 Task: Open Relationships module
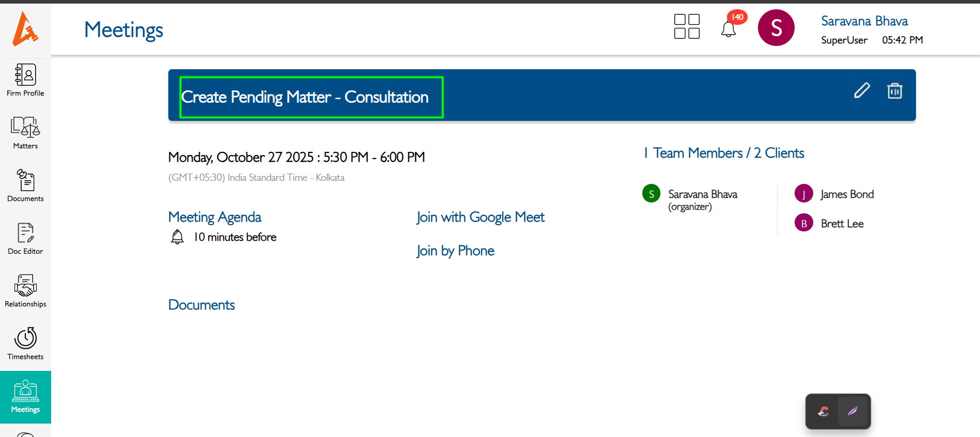pyautogui.click(x=25, y=291)
